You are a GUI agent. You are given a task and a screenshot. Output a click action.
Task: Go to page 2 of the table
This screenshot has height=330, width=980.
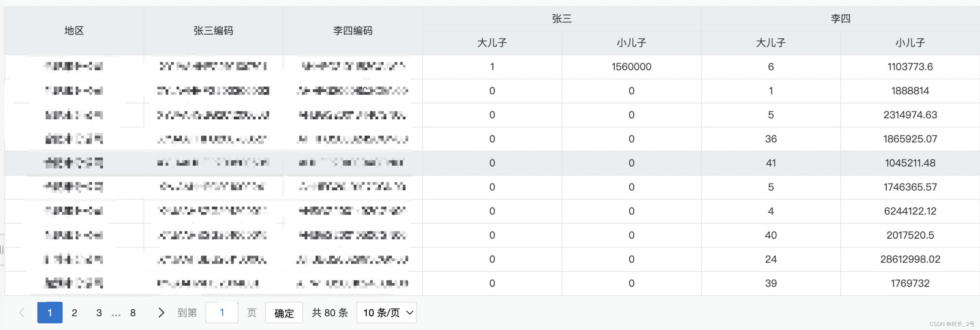pyautogui.click(x=75, y=313)
